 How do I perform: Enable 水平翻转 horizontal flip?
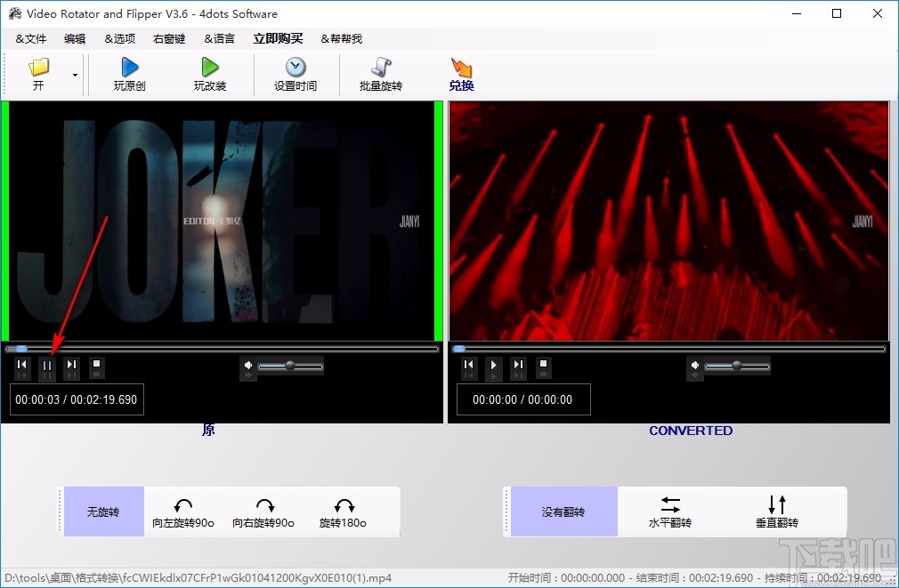click(x=669, y=511)
